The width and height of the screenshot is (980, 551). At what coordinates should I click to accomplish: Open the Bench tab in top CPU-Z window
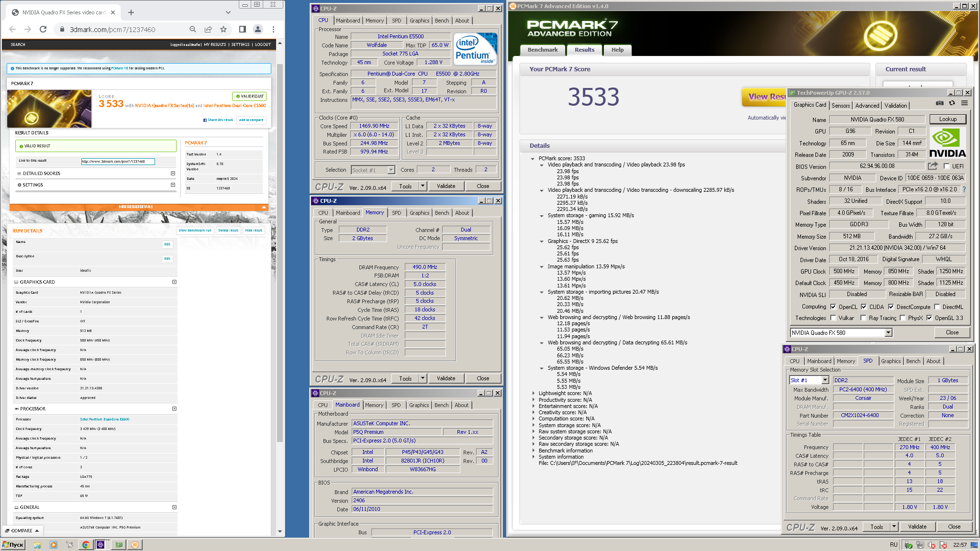tap(442, 21)
